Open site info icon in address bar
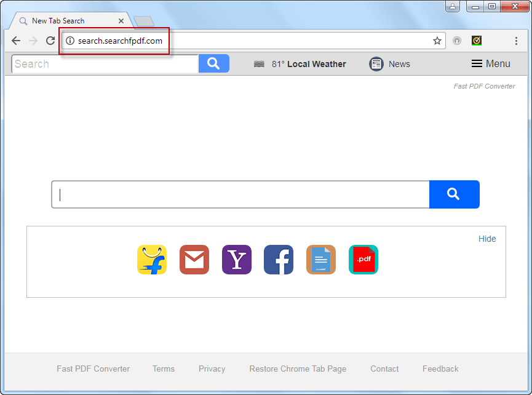The image size is (532, 395). pyautogui.click(x=70, y=41)
